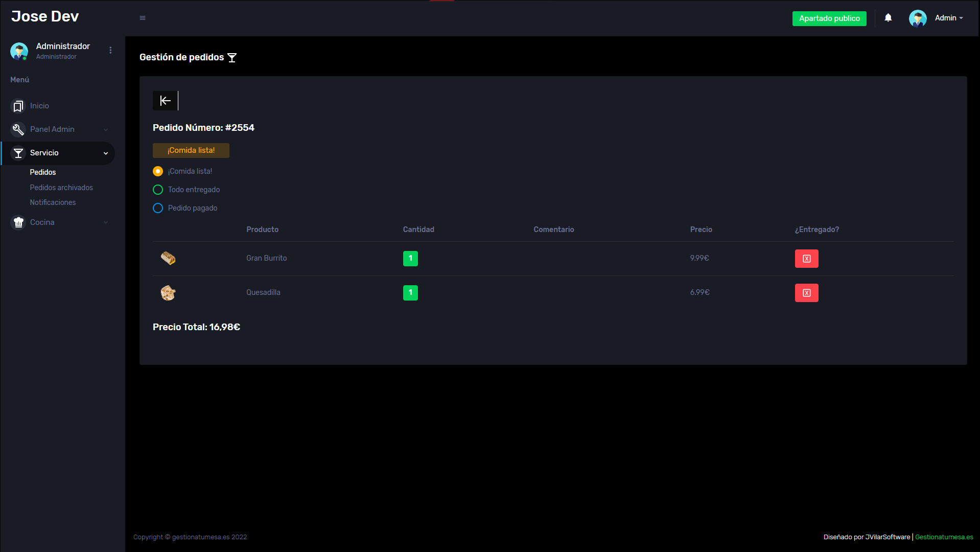This screenshot has width=980, height=552.
Task: Click the Inicio bookmark icon
Action: click(x=18, y=106)
